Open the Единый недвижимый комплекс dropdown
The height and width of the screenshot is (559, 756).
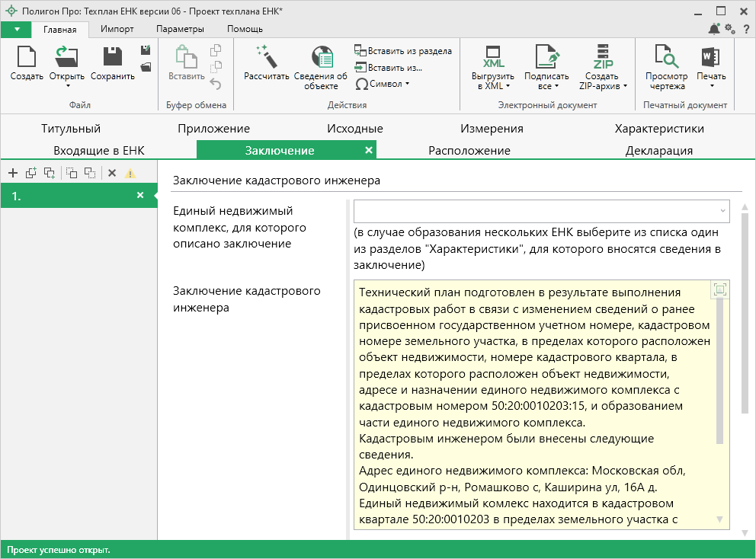(721, 211)
